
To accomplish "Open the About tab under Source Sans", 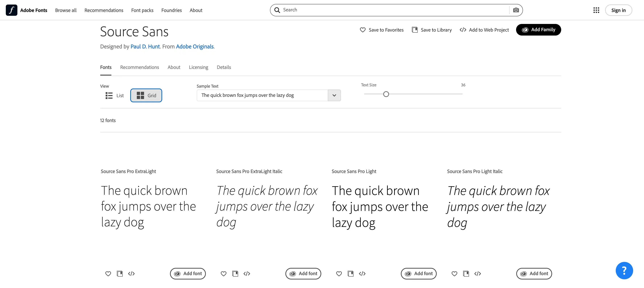I will tap(174, 67).
